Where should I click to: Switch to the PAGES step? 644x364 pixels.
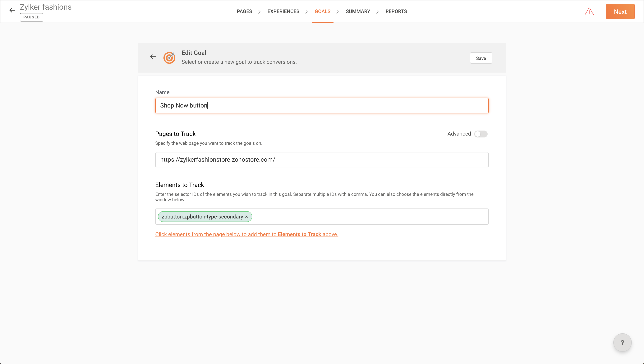[244, 11]
